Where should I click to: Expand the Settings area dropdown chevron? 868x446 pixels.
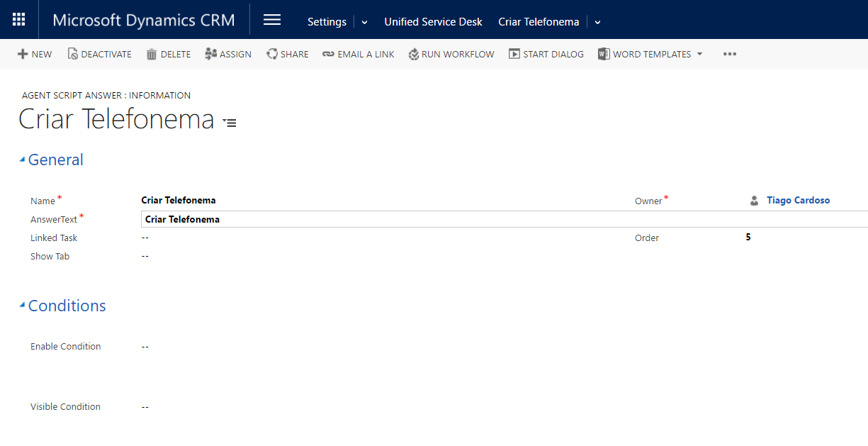click(364, 22)
